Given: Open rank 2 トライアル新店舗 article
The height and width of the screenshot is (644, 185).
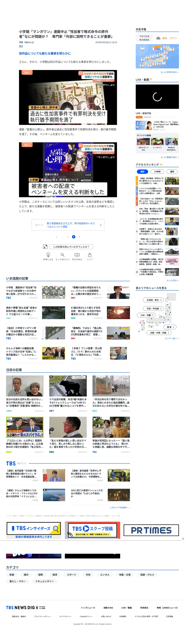Looking at the screenshot, I should pos(157,191).
